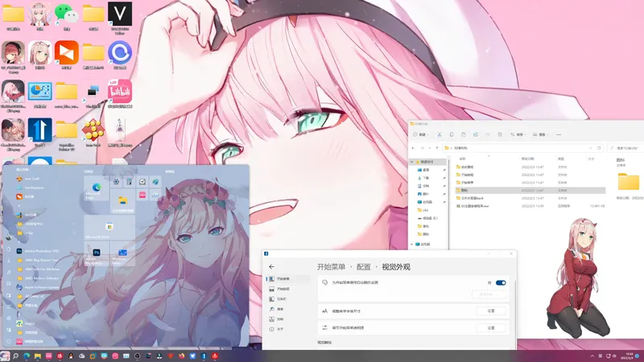
Task: Open recent locations dropdown next to Forward arrow
Action: click(x=430, y=148)
